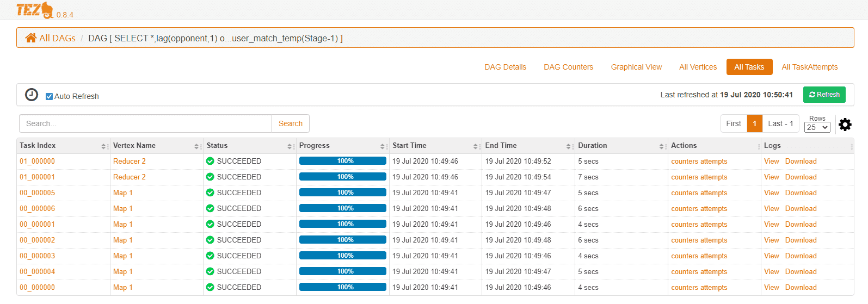Sort by Status column arrows
Image resolution: width=868 pixels, height=304 pixels.
(290, 146)
